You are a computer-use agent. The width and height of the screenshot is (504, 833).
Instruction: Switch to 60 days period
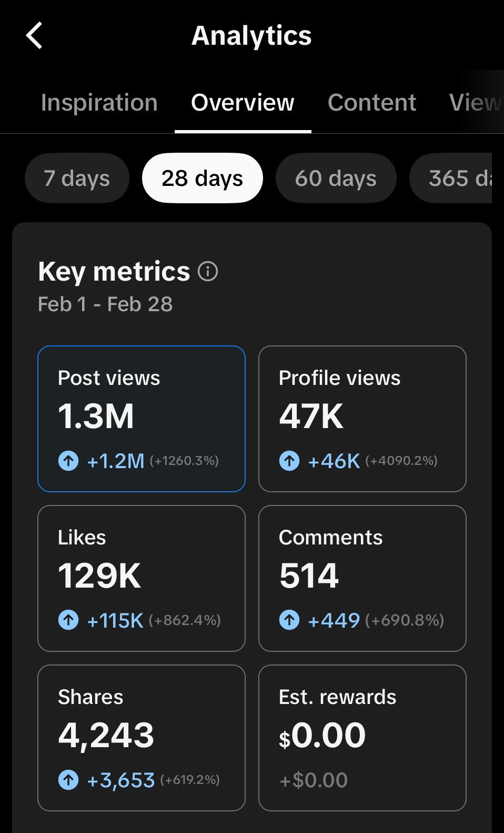tap(336, 178)
